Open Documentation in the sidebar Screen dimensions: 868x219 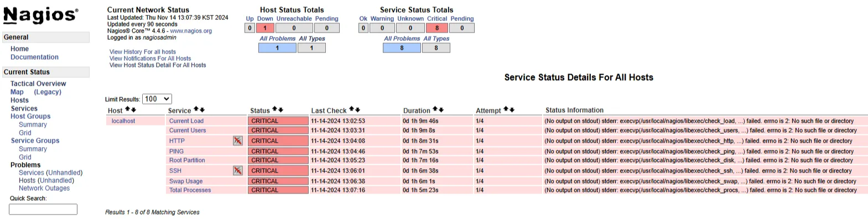(x=34, y=57)
